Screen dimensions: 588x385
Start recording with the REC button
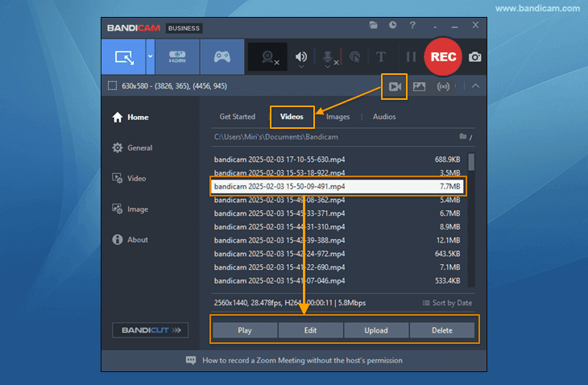click(443, 56)
